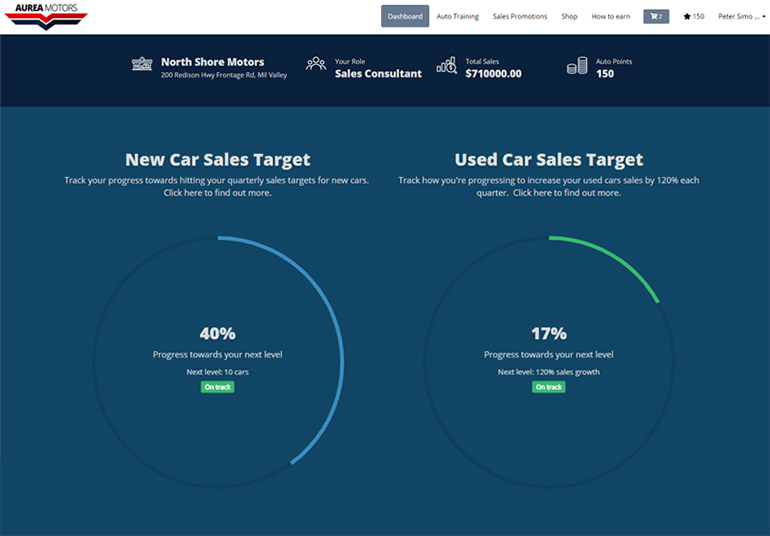
Task: Click the used car On track badge
Action: [x=548, y=387]
